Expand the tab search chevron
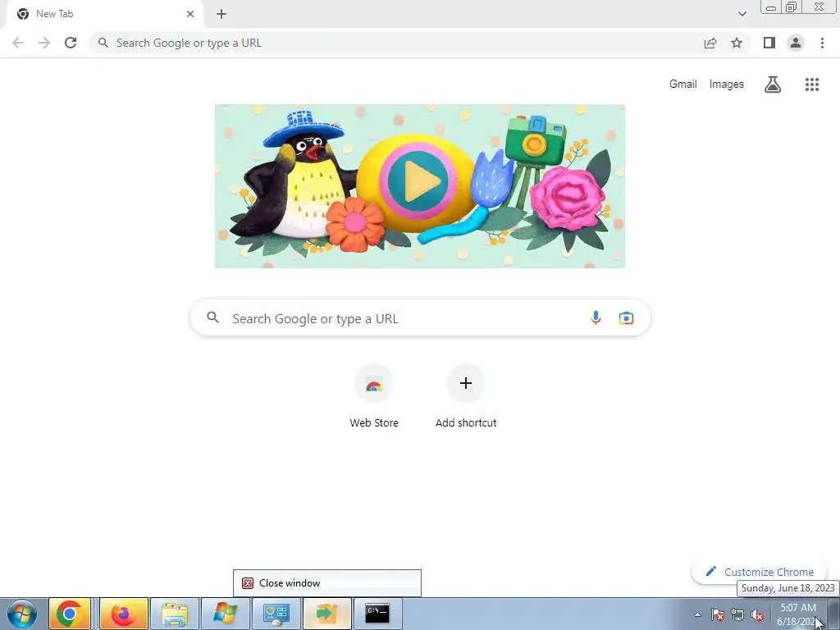The height and width of the screenshot is (630, 840). [x=742, y=14]
